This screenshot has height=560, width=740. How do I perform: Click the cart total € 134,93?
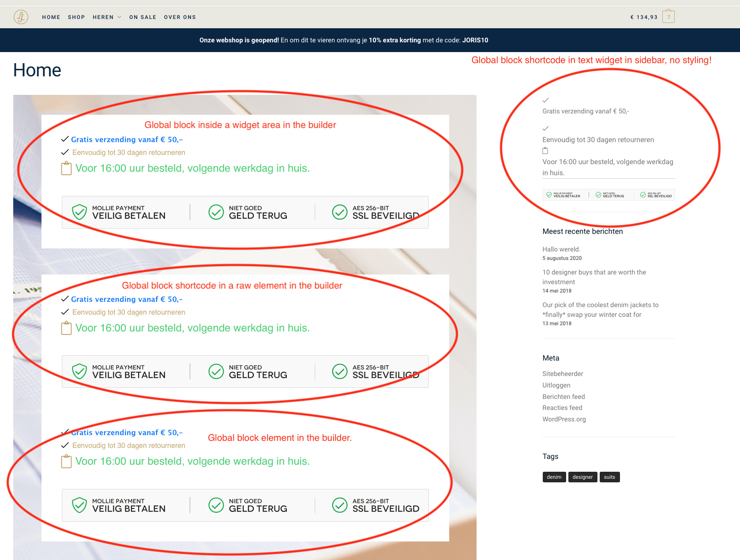coord(644,17)
